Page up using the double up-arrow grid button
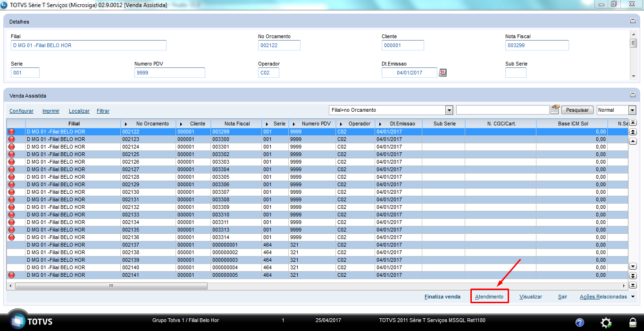The height and width of the screenshot is (331, 644). (633, 132)
